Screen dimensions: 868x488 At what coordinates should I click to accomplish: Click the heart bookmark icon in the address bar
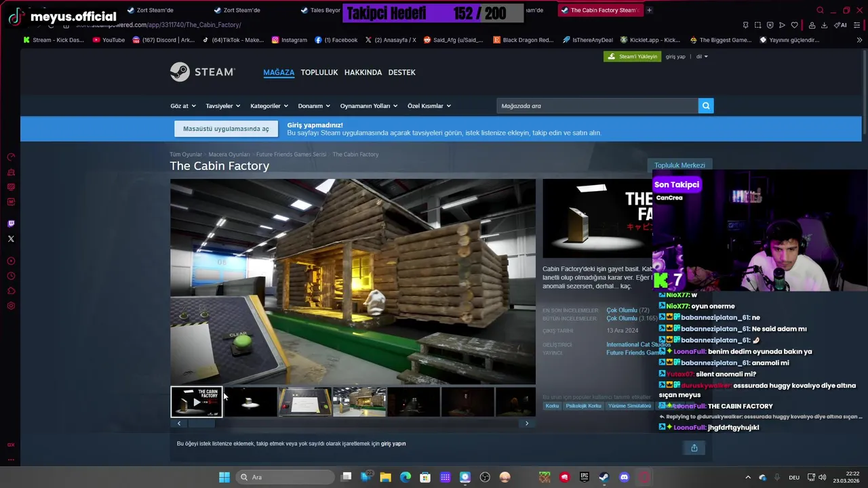794,25
